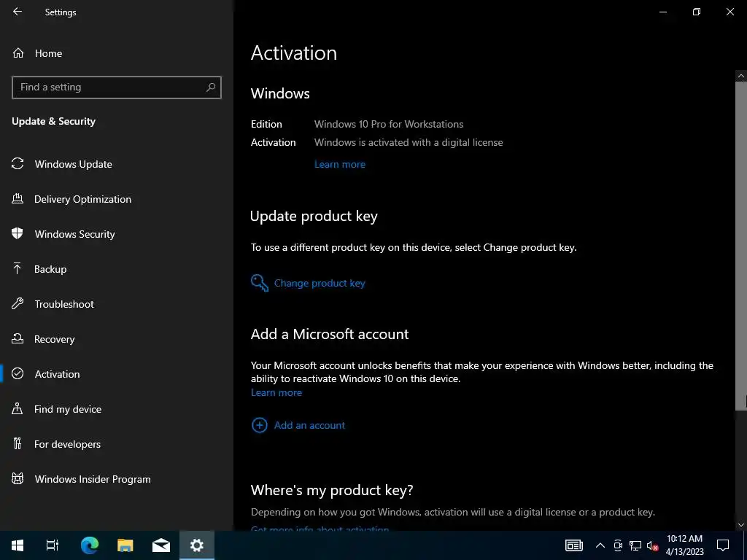Open Task View from taskbar
Viewport: 747px width, 560px height.
tap(52, 545)
